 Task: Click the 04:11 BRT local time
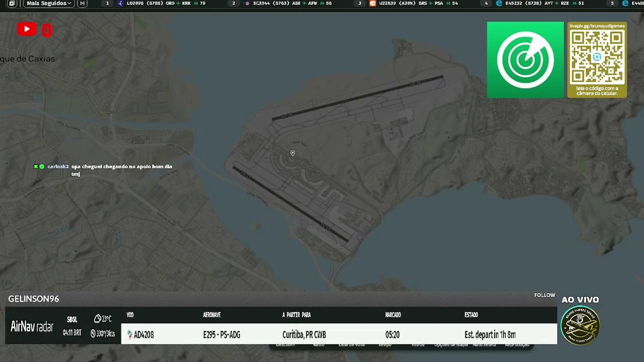pyautogui.click(x=72, y=333)
